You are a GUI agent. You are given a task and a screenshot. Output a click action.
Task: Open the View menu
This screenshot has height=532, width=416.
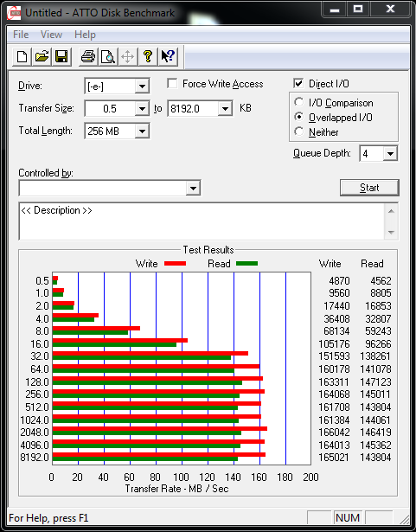coord(51,35)
